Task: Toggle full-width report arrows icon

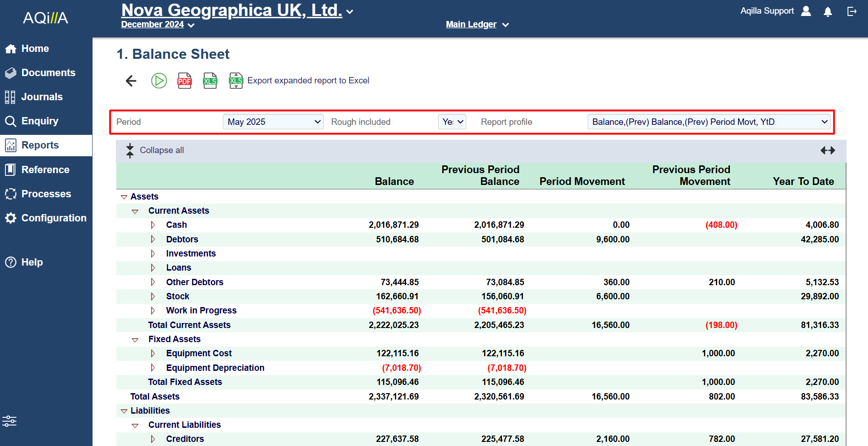Action: (827, 150)
